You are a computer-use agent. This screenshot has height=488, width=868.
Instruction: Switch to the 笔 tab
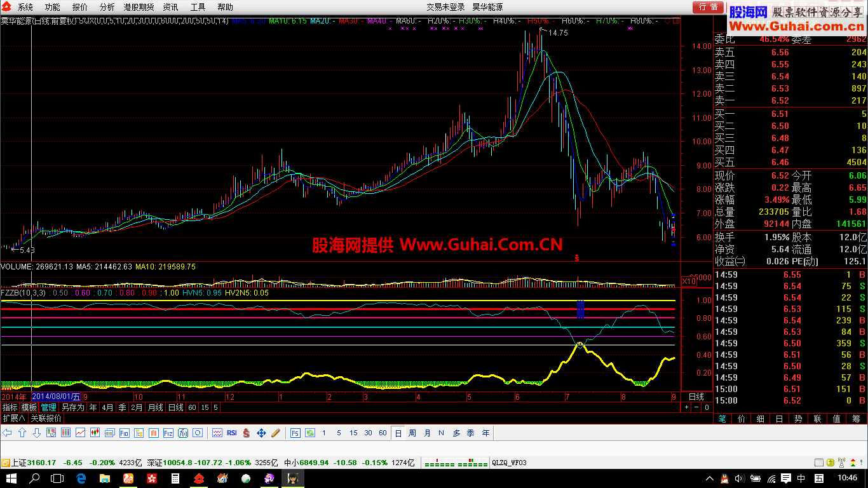pyautogui.click(x=722, y=419)
